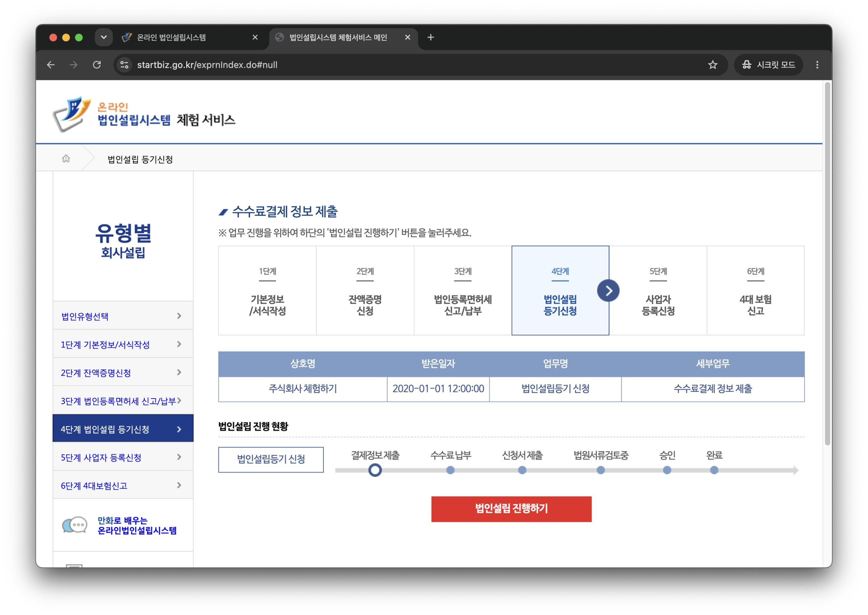
Task: Click the yellow macOS minimize button
Action: coord(66,37)
